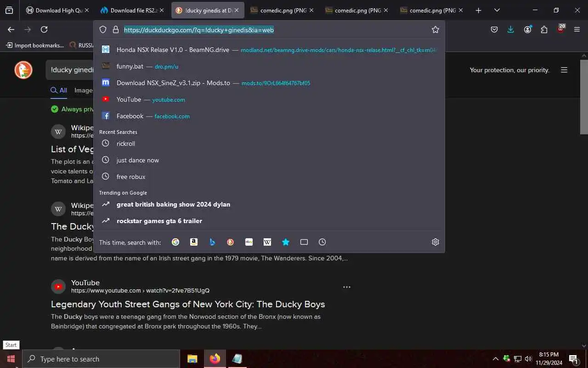Screen dimensions: 588x368
Task: Pick trending great british baking show 2024 dylan
Action: click(269, 204)
